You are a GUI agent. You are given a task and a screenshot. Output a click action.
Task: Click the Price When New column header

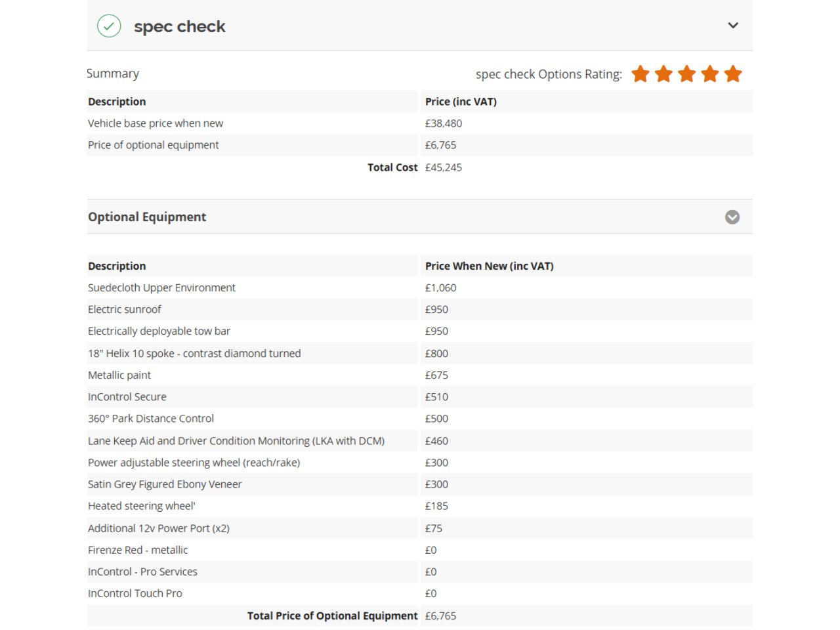point(489,266)
